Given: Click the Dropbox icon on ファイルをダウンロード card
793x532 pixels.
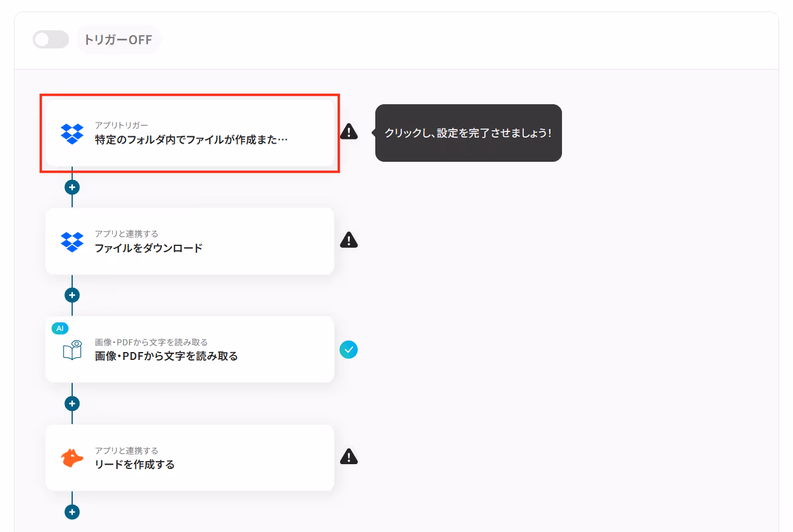Looking at the screenshot, I should coord(72,241).
